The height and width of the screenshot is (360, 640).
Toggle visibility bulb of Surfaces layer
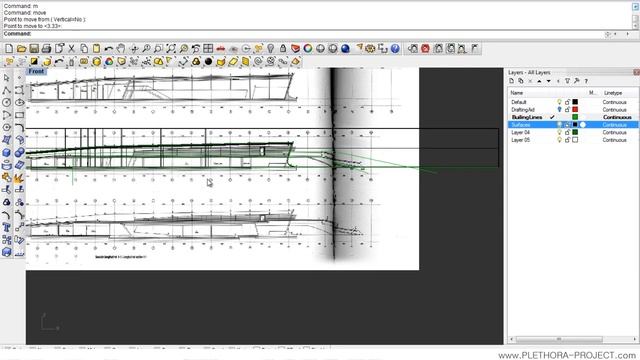560,124
